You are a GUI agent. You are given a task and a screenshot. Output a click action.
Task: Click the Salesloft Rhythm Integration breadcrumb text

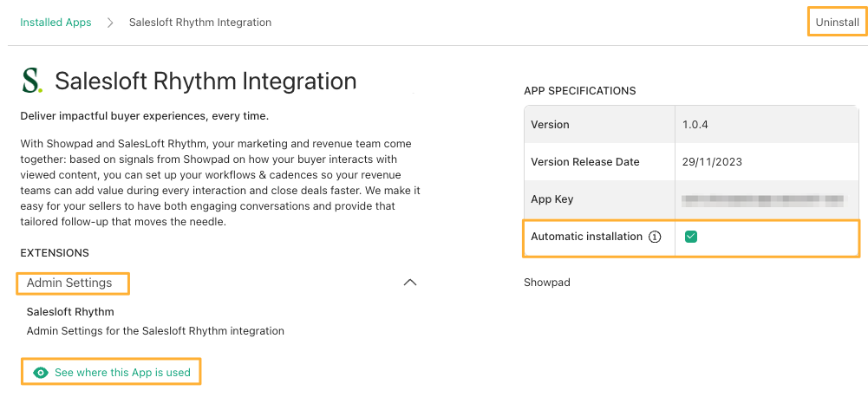click(200, 23)
